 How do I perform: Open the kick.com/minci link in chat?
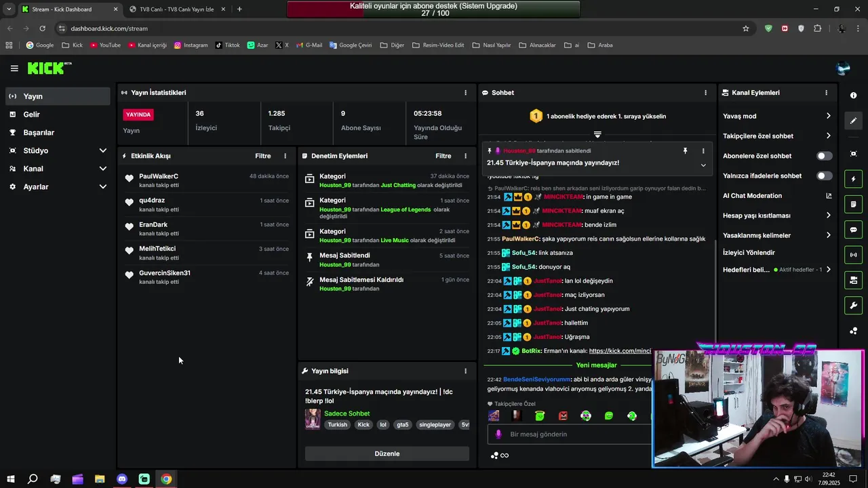[x=620, y=351]
